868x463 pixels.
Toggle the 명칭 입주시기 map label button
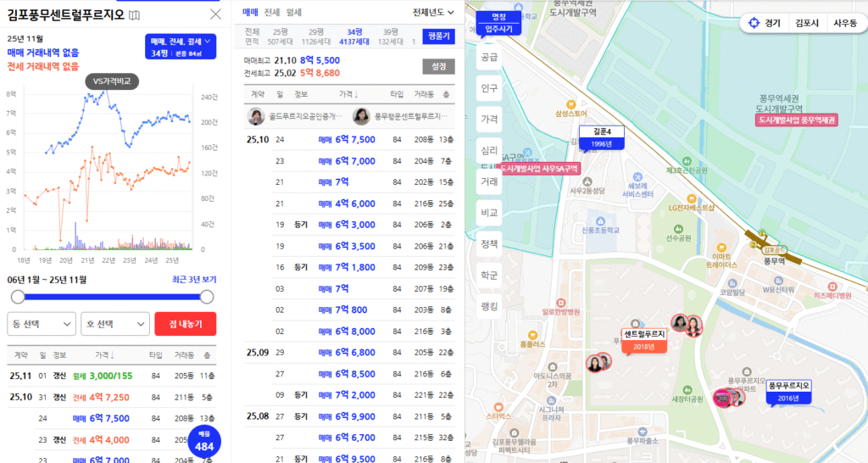[498, 23]
